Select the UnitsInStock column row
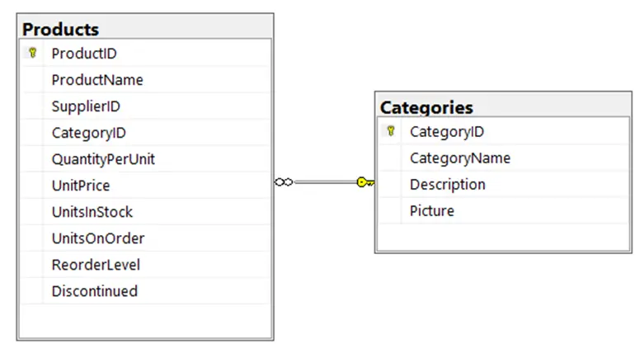 [146, 212]
